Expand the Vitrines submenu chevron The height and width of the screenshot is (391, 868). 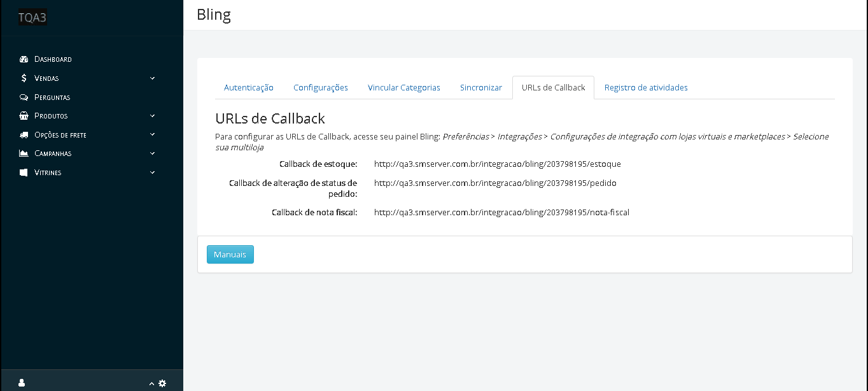152,172
